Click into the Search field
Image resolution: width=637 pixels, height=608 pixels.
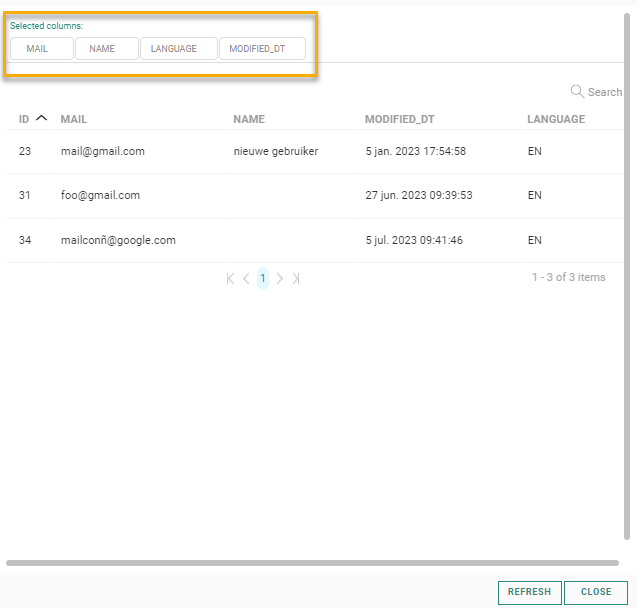(604, 92)
